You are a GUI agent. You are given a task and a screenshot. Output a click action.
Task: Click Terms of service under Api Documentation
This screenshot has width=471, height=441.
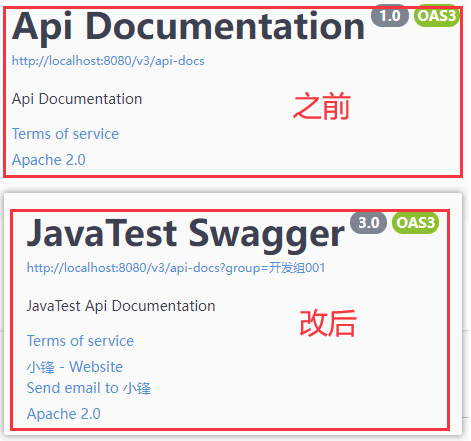(65, 134)
